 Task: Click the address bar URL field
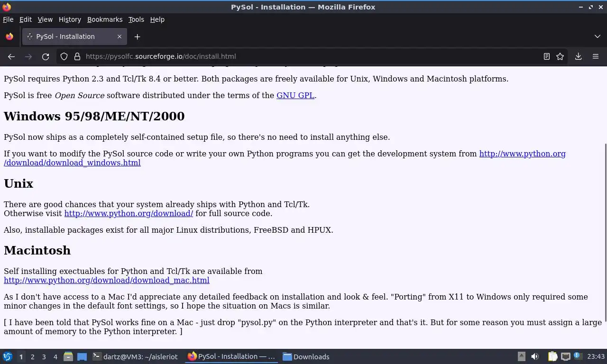tap(313, 56)
